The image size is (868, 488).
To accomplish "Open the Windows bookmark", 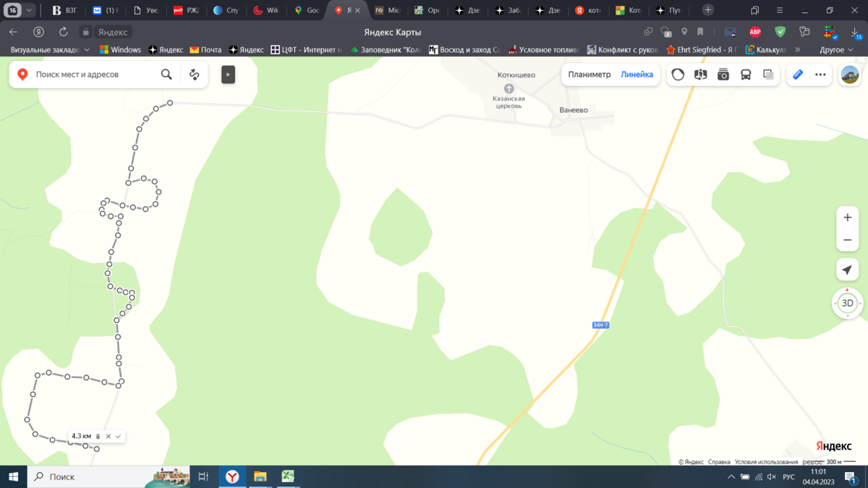I will (120, 50).
